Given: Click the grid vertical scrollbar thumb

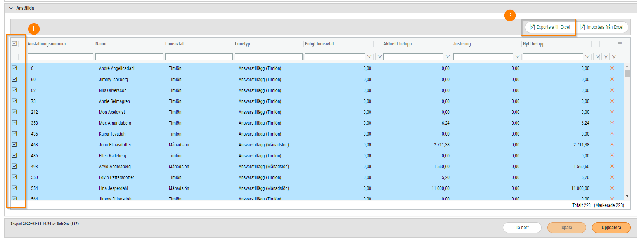Looking at the screenshot, I should click(627, 73).
